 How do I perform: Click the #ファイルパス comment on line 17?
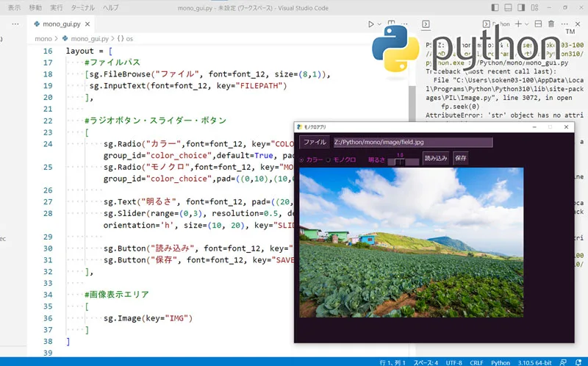pos(112,62)
